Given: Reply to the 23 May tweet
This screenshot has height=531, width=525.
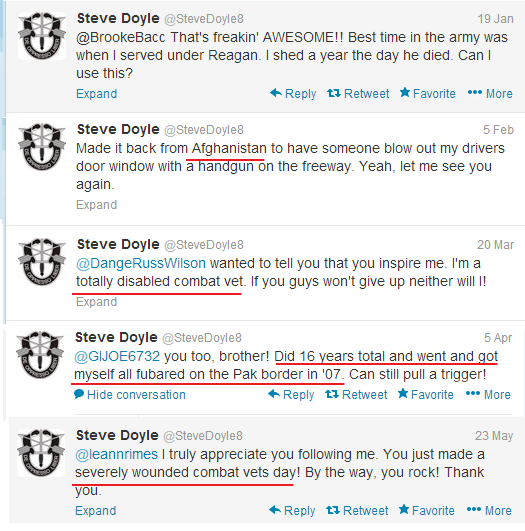Looking at the screenshot, I should (x=292, y=510).
